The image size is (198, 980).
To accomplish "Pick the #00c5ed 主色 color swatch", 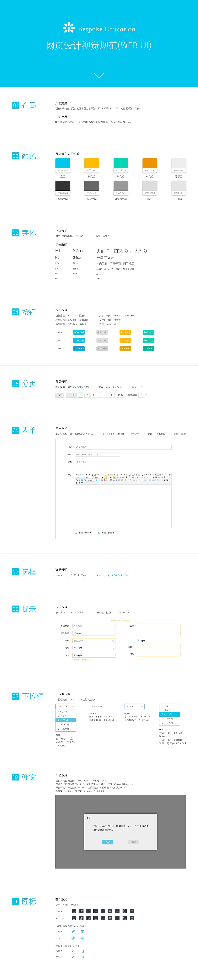I will (x=63, y=166).
